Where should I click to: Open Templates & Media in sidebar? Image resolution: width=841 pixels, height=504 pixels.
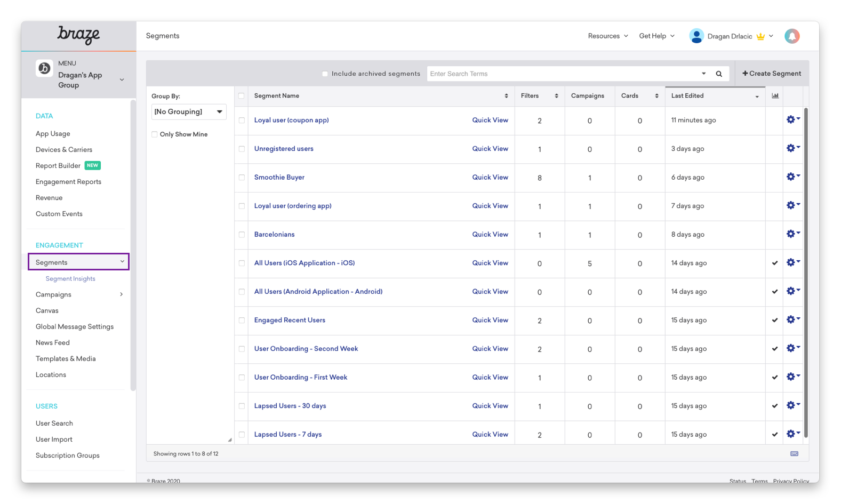pyautogui.click(x=66, y=359)
